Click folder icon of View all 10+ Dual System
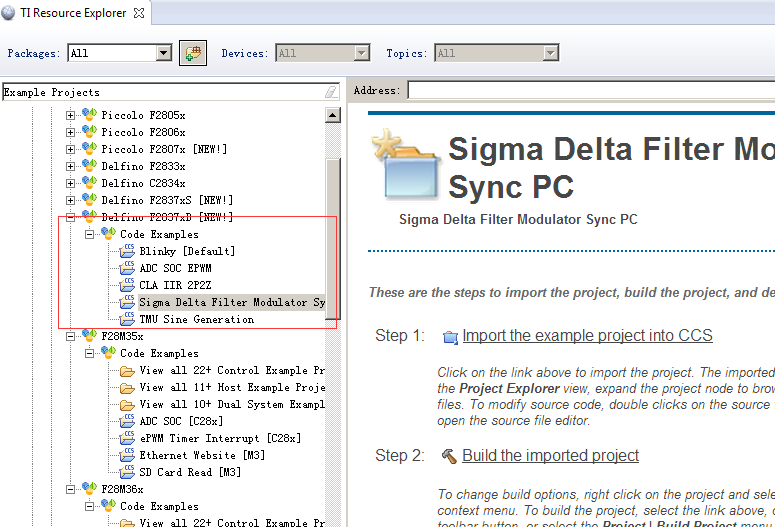The image size is (775, 527). click(x=128, y=405)
